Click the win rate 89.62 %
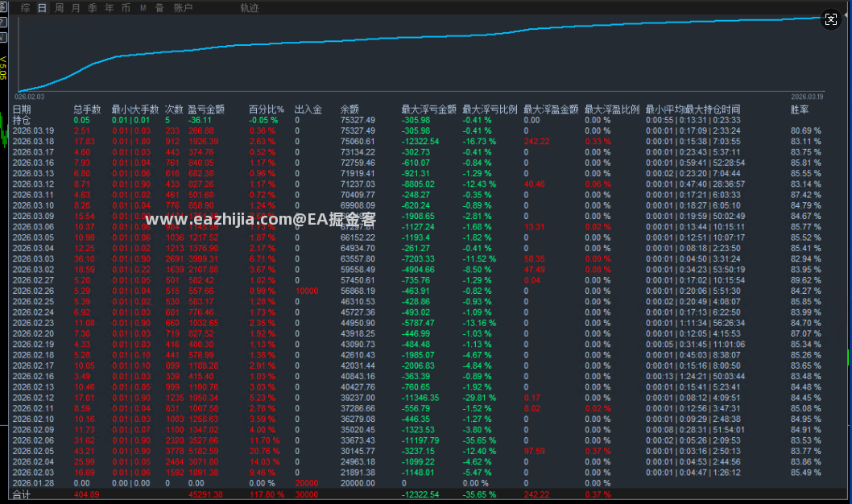The height and width of the screenshot is (504, 852). coord(806,280)
